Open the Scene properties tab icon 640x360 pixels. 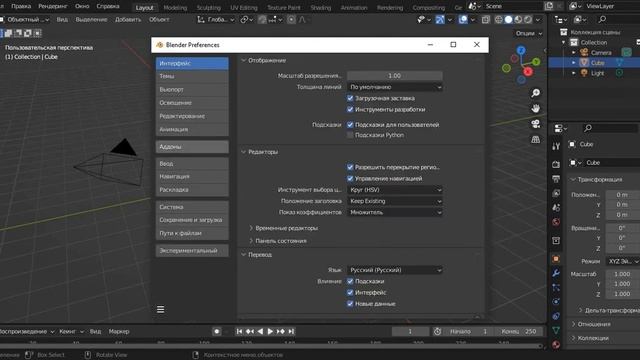(556, 208)
